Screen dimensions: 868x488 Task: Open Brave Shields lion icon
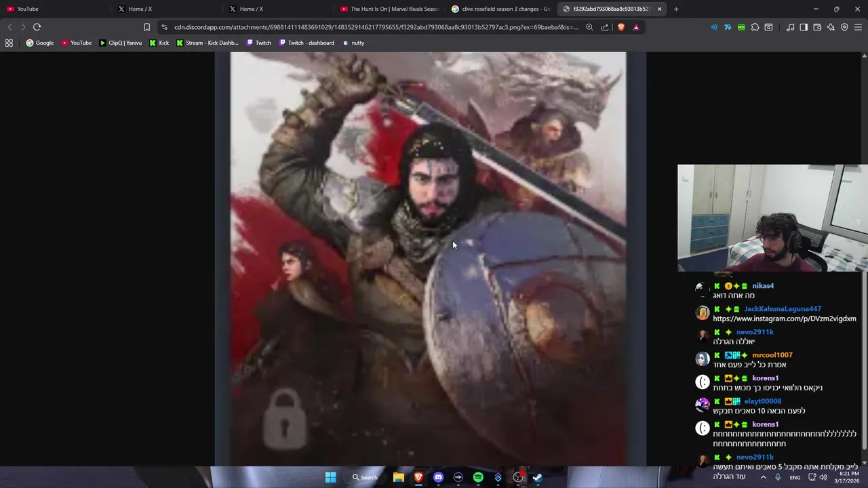620,27
